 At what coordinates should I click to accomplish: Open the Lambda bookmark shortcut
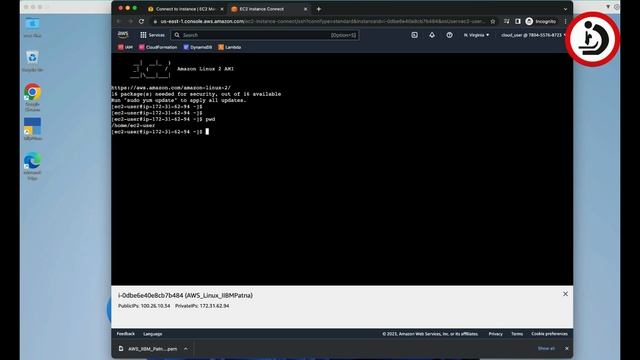tap(229, 47)
